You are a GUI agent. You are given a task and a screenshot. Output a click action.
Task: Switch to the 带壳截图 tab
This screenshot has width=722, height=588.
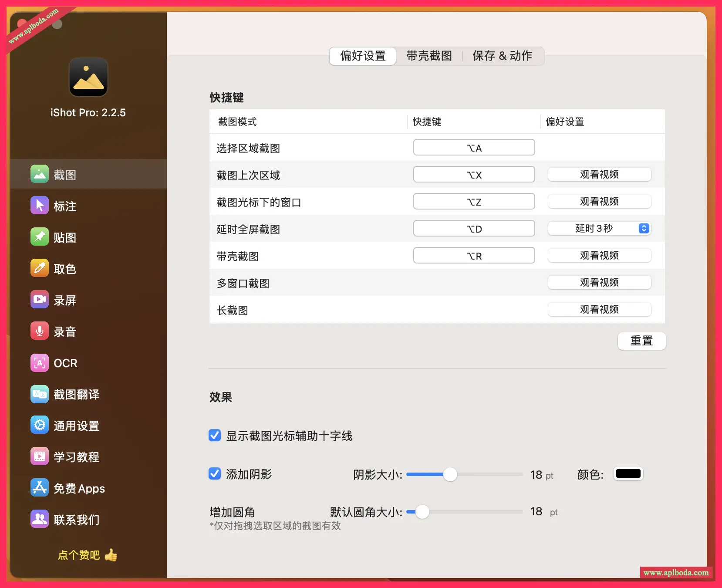tap(429, 56)
